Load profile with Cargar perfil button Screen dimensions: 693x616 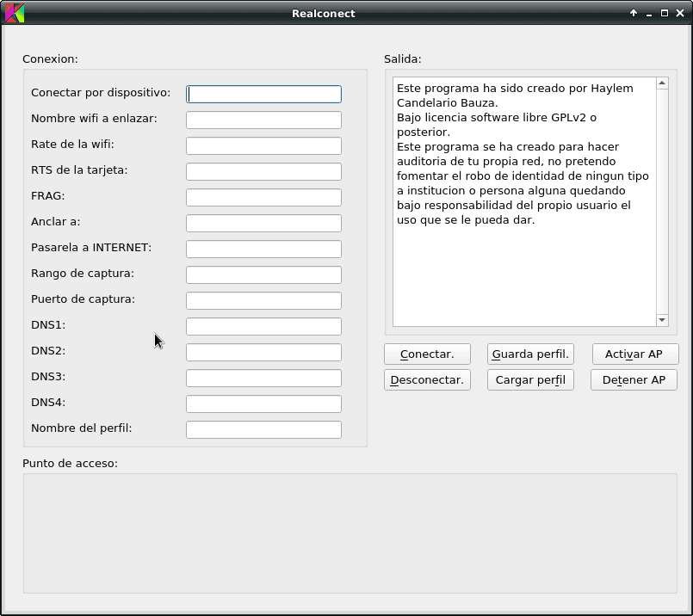tap(530, 379)
